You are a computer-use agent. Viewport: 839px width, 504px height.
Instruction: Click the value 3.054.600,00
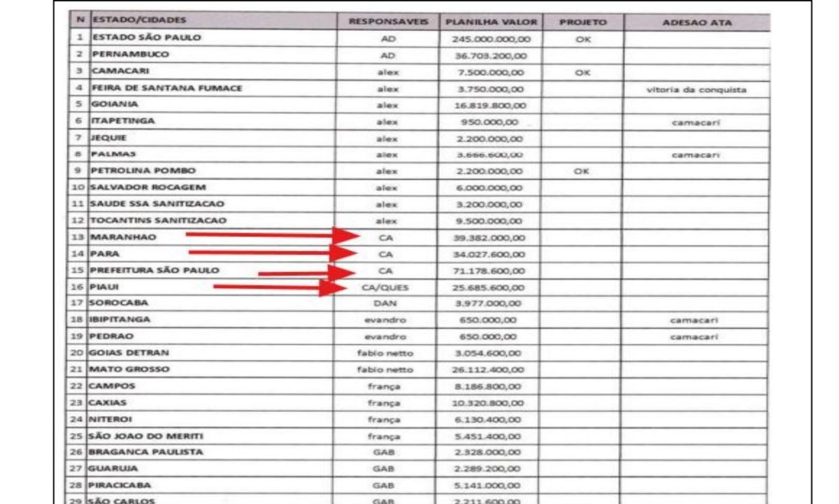(487, 354)
